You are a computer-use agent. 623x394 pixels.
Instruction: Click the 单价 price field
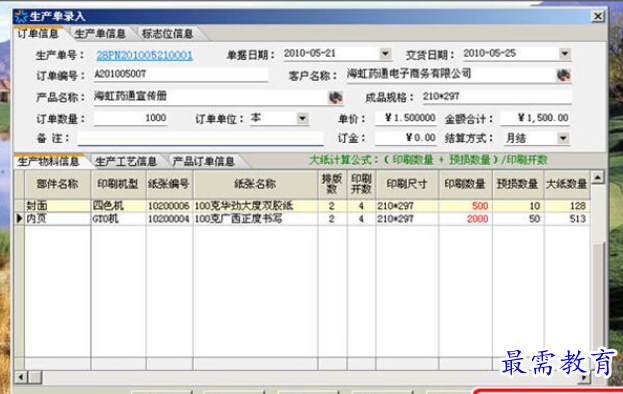406,118
